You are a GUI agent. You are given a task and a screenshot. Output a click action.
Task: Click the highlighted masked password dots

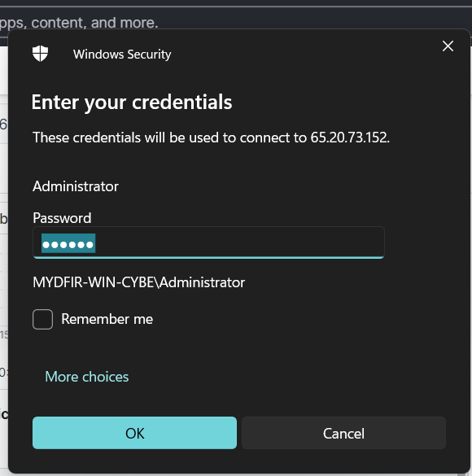tap(68, 243)
